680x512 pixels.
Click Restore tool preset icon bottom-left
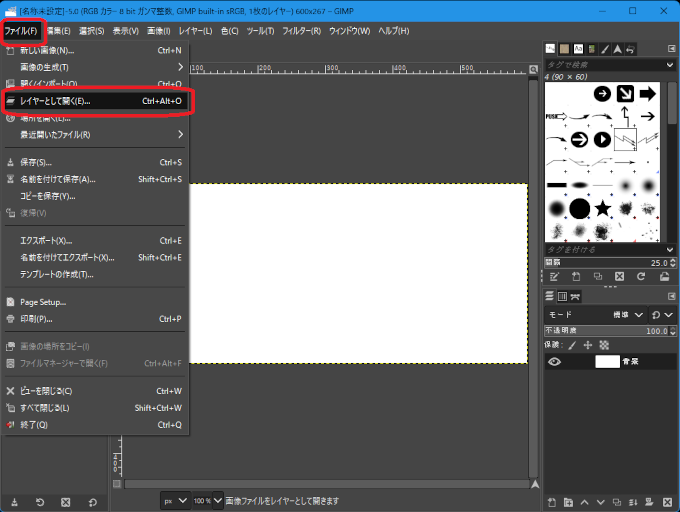click(x=40, y=502)
